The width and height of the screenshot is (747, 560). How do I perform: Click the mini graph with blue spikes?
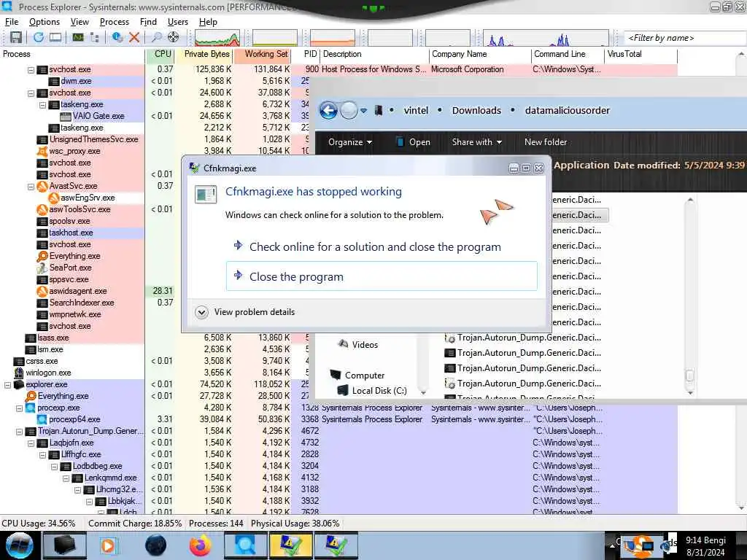[546, 38]
